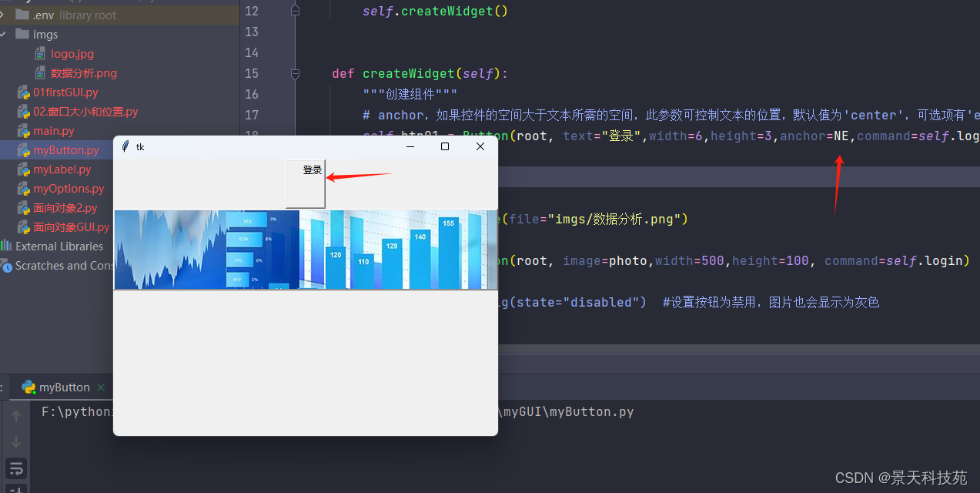This screenshot has height=493, width=980.
Task: Click the anchor comment on line 17
Action: (x=671, y=115)
